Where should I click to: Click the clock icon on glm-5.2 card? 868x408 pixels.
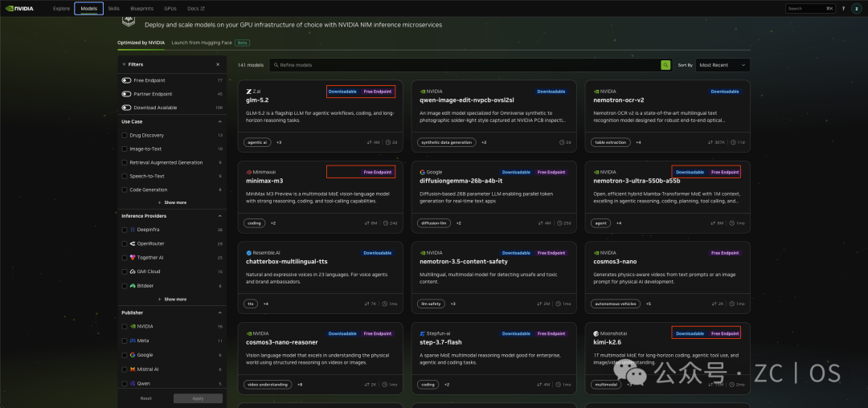pyautogui.click(x=387, y=142)
